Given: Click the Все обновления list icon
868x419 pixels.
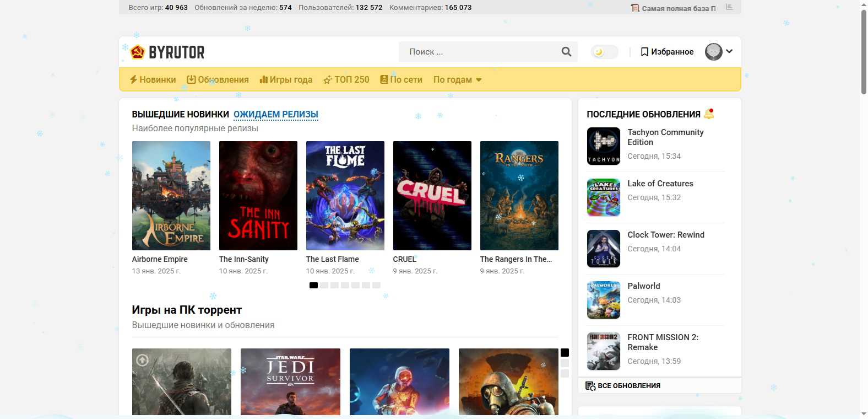Looking at the screenshot, I should 590,386.
